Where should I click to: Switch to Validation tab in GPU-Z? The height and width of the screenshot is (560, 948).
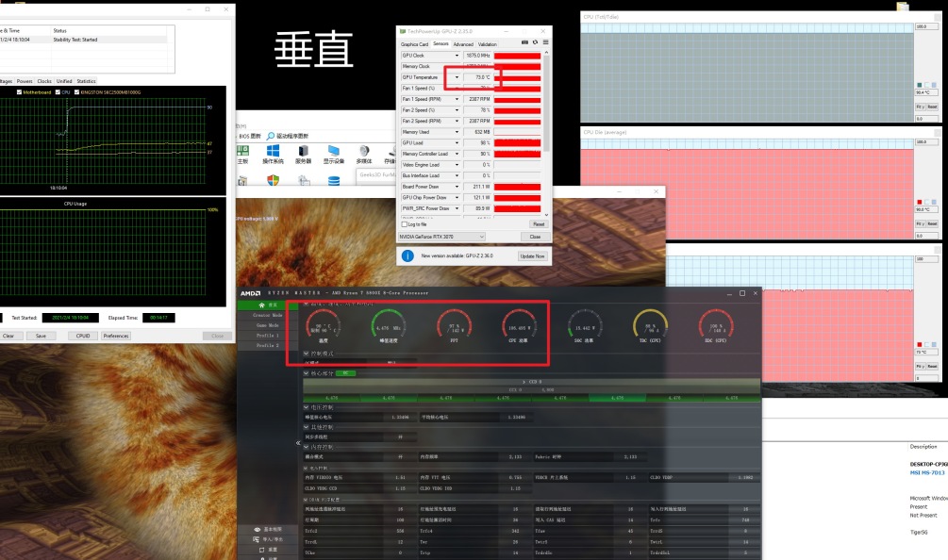pos(488,44)
